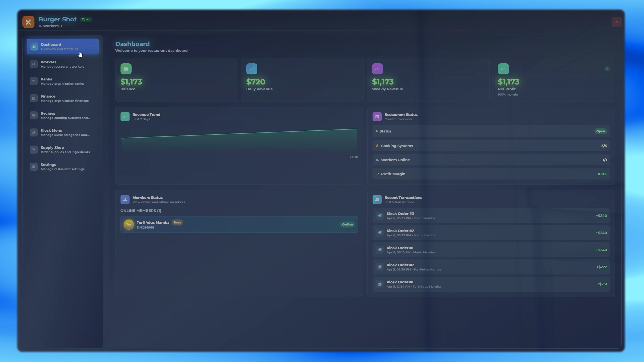
Task: Click the "ONLINE MEMBERS (1)" heading
Action: (x=141, y=211)
